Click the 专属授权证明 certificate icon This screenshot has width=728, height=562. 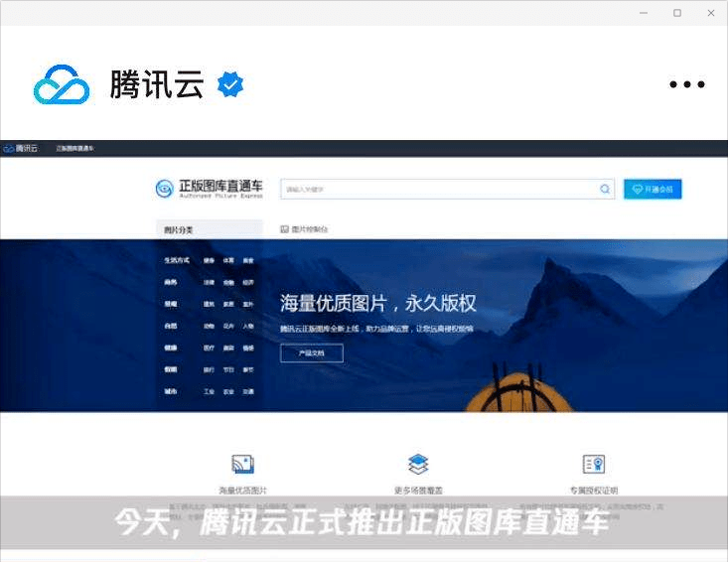click(594, 464)
